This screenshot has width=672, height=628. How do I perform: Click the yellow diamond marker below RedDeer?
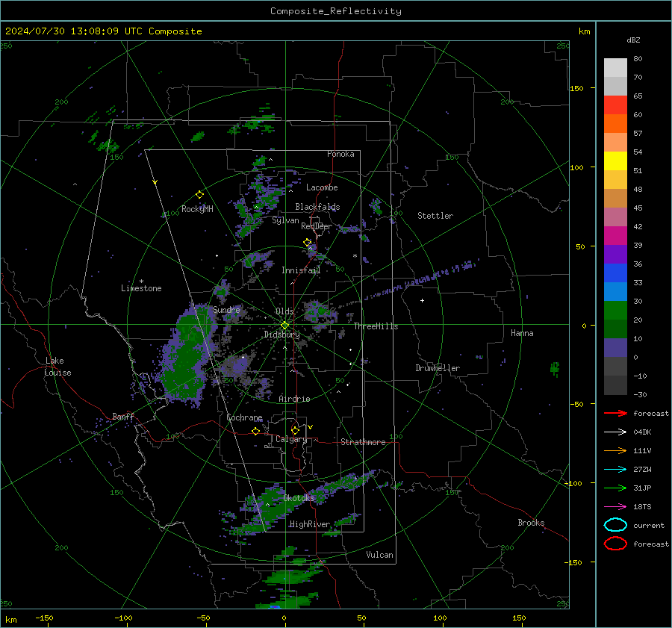(308, 243)
